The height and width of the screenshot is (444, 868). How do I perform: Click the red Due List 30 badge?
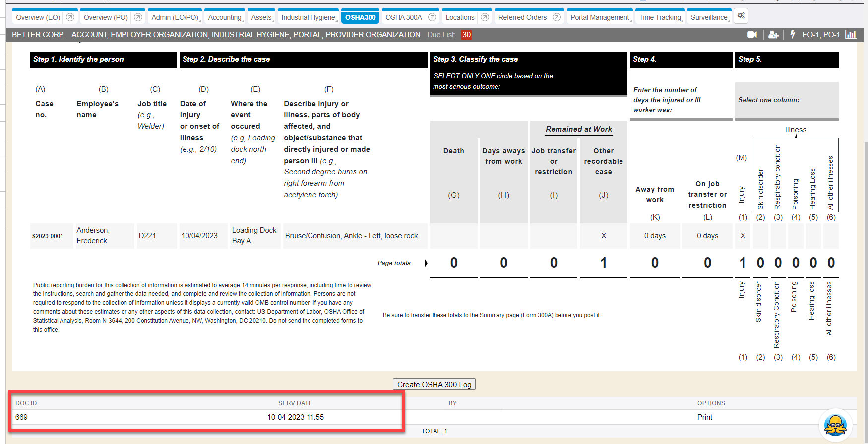(x=466, y=35)
